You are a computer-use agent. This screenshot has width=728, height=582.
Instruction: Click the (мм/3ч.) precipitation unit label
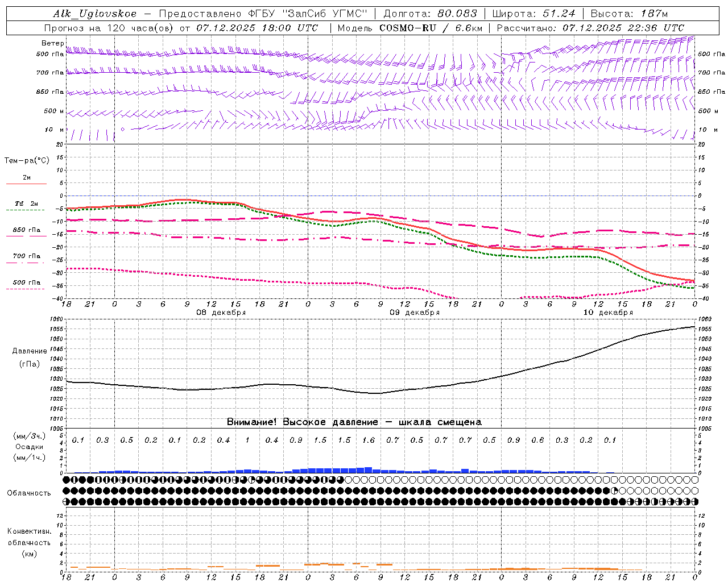tap(30, 436)
